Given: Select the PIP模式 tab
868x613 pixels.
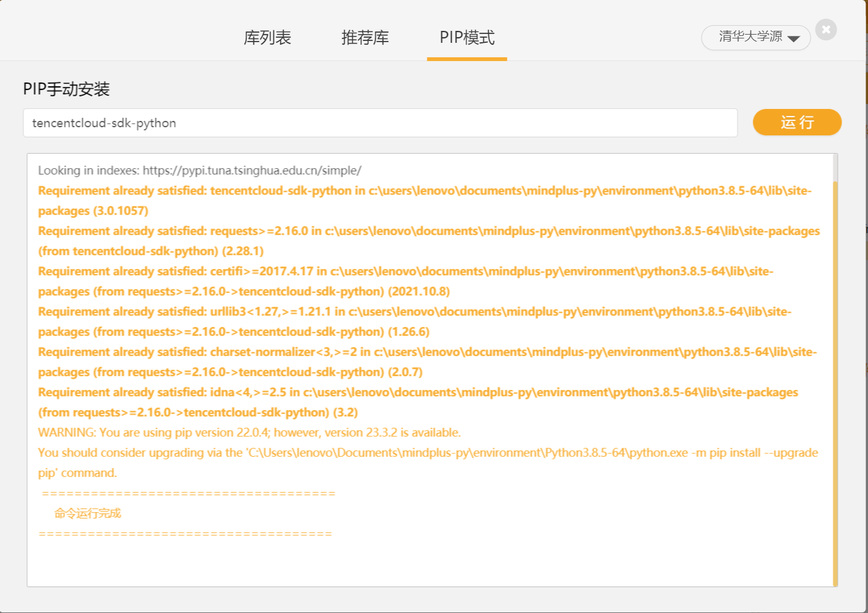Looking at the screenshot, I should pos(467,38).
